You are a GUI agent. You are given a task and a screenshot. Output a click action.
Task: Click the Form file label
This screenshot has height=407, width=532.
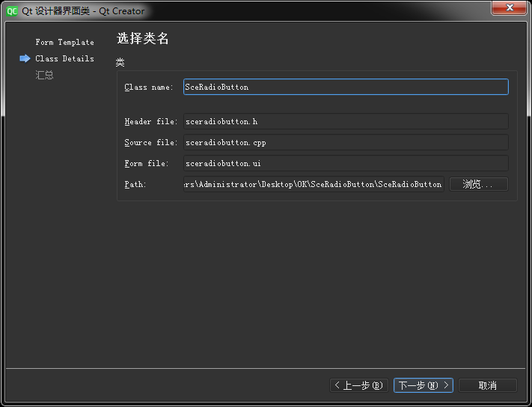coord(147,164)
